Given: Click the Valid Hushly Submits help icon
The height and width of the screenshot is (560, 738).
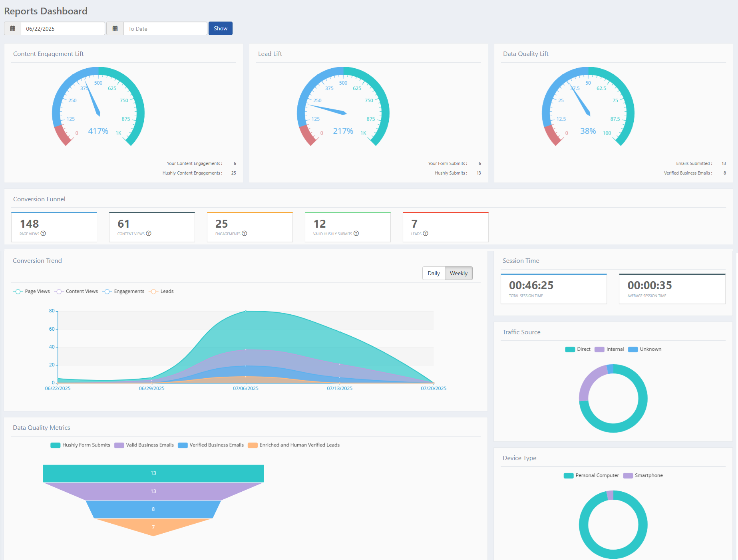Looking at the screenshot, I should pyautogui.click(x=356, y=234).
